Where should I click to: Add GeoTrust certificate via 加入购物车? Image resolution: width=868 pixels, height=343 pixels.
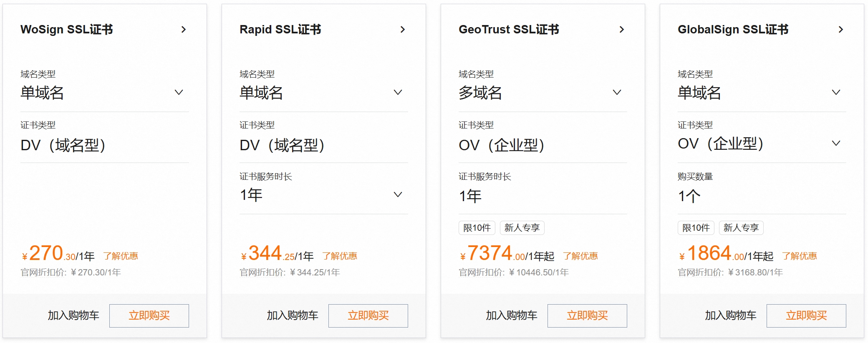tap(512, 315)
